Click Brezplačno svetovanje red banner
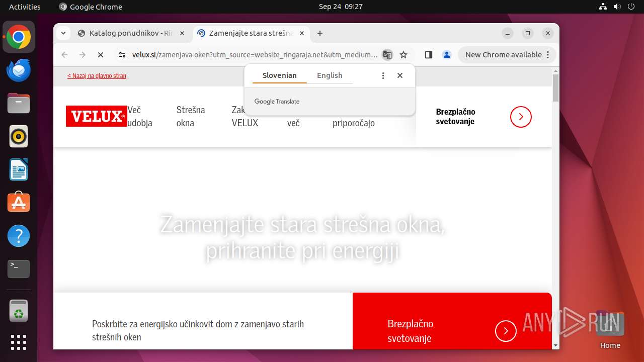 coord(410,331)
